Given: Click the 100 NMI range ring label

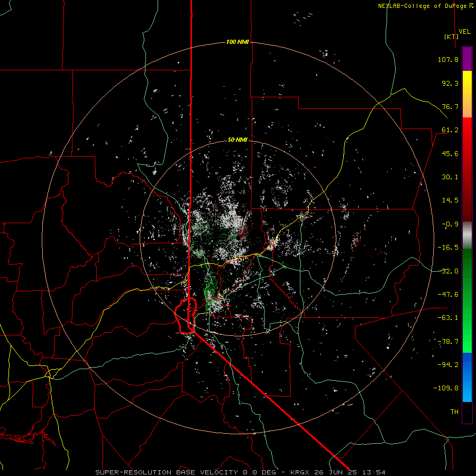Looking at the screenshot, I should coord(237,42).
